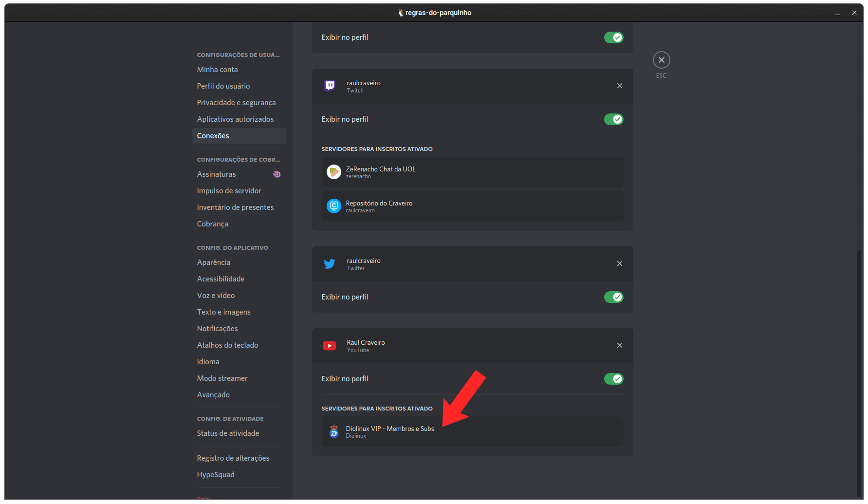Open Assinaturas settings
Viewport: 868px width, 504px height.
pos(239,174)
